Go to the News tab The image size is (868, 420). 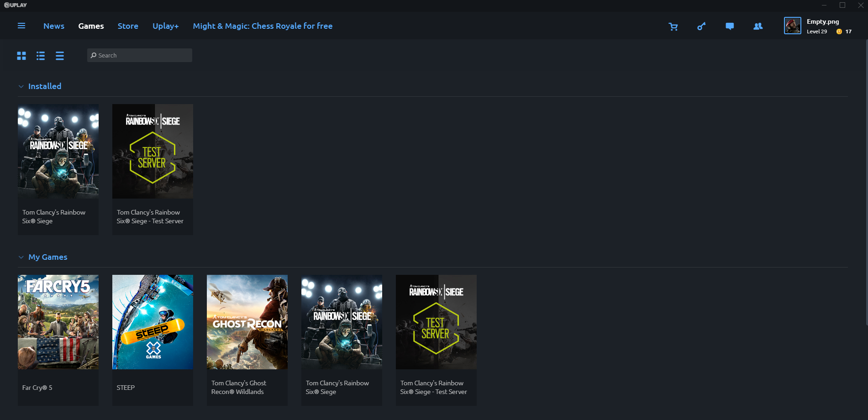coord(54,26)
